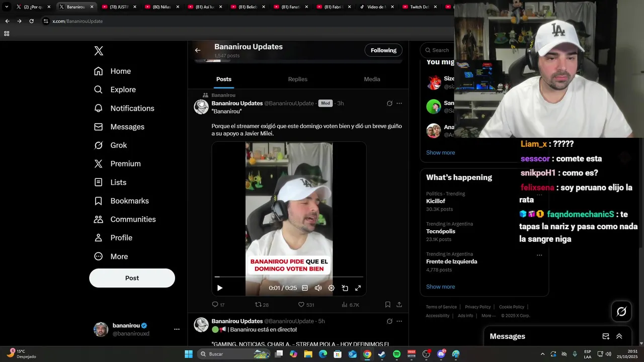Open Grok actions on 5h post
Image resolution: width=644 pixels, height=362 pixels.
point(389,321)
